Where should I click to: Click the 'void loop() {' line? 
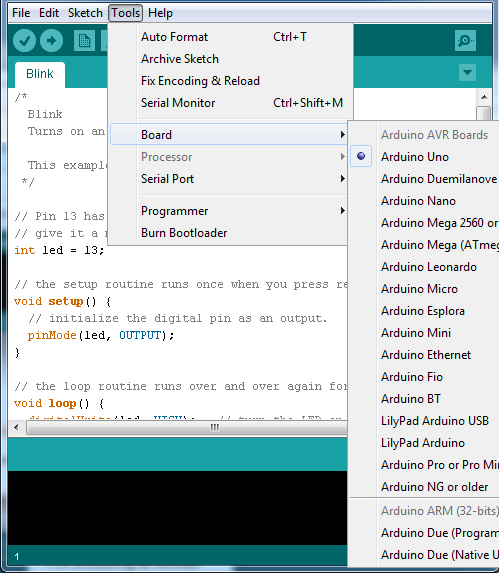59,403
